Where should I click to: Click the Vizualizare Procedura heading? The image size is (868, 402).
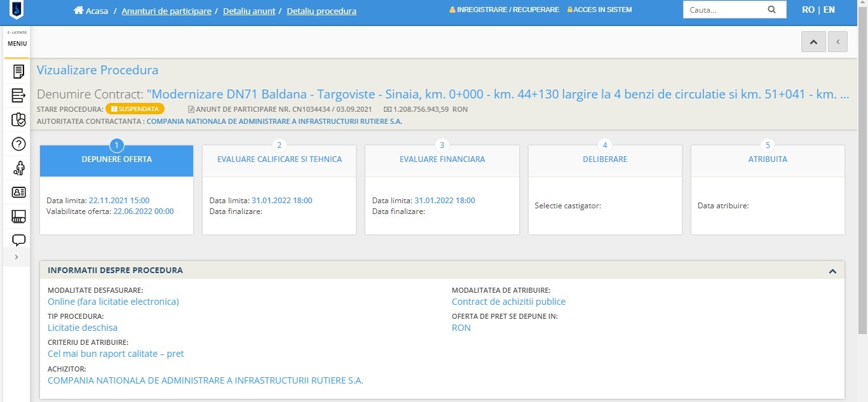coord(97,70)
